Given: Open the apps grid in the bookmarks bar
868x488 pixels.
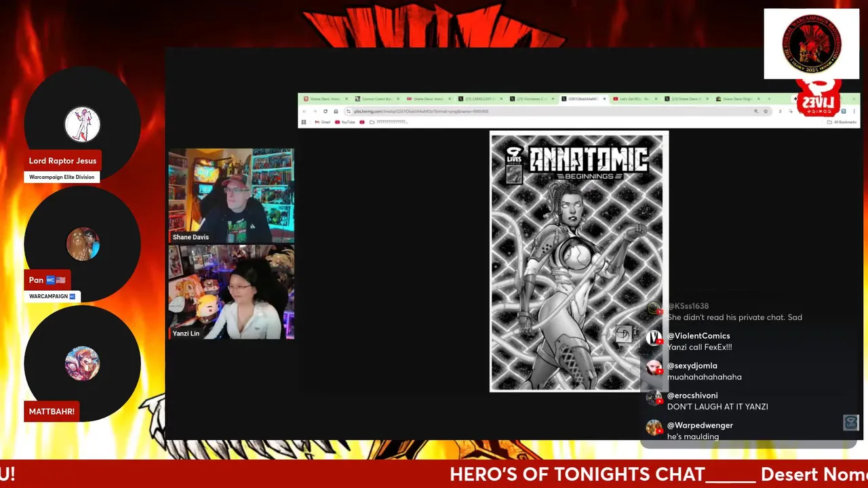Looking at the screenshot, I should click(304, 122).
